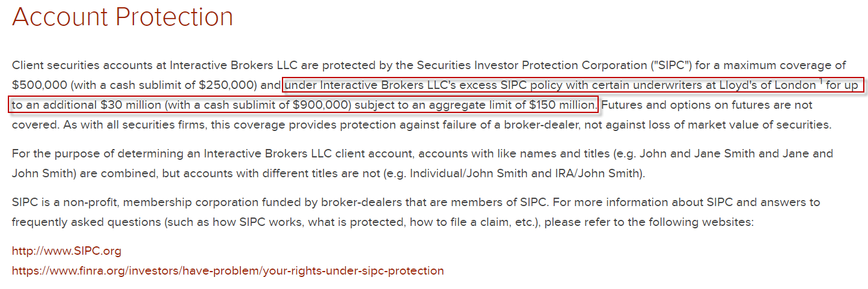Click the highlighted excess SIPC policy sentence

click(437, 95)
